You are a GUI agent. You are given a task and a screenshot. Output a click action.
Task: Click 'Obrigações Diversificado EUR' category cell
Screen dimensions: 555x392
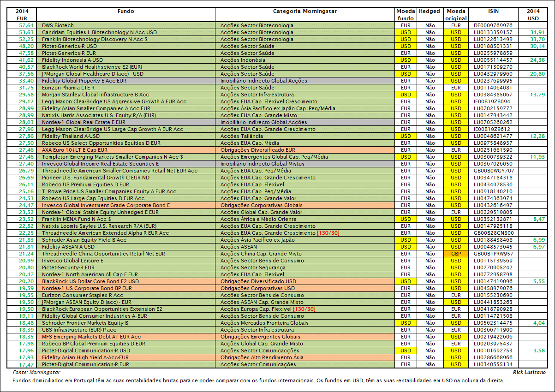click(305, 150)
